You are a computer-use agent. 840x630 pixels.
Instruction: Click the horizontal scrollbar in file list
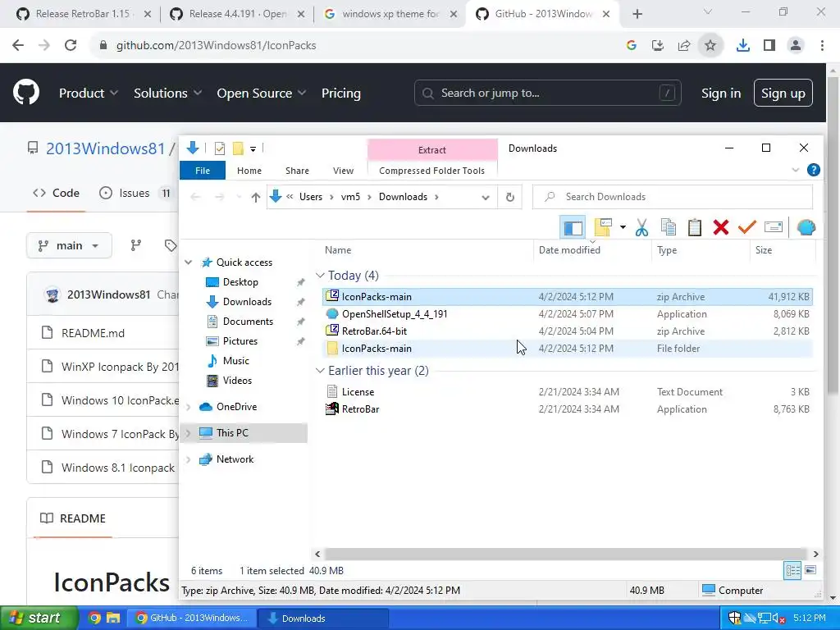click(x=566, y=554)
